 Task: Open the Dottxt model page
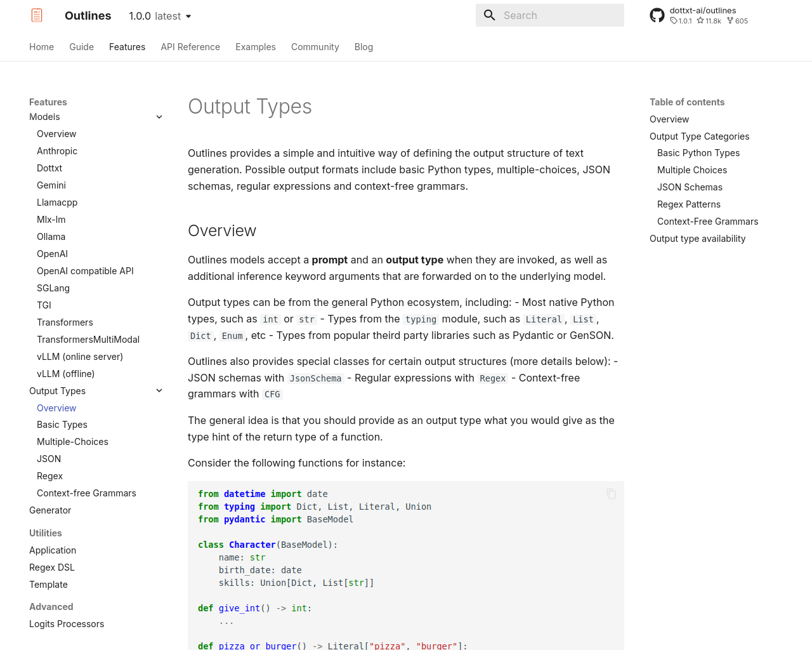tap(49, 168)
